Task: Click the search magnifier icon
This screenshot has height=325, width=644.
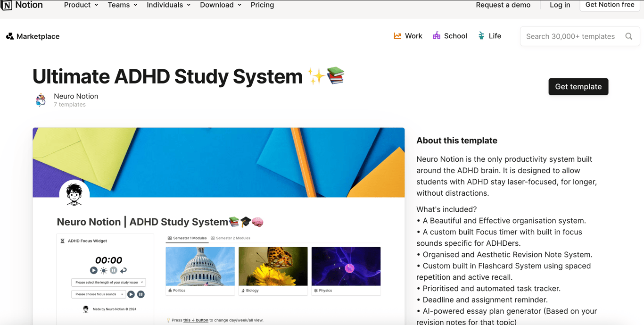Action: tap(629, 36)
